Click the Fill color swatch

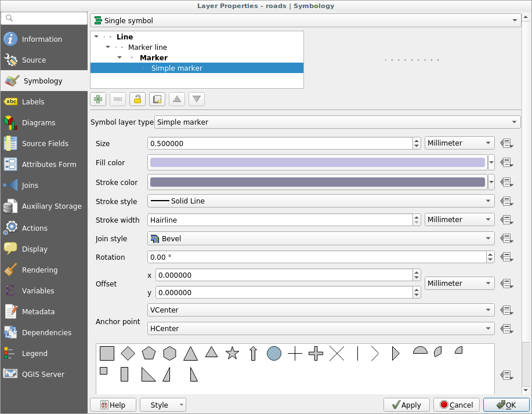pyautogui.click(x=317, y=163)
